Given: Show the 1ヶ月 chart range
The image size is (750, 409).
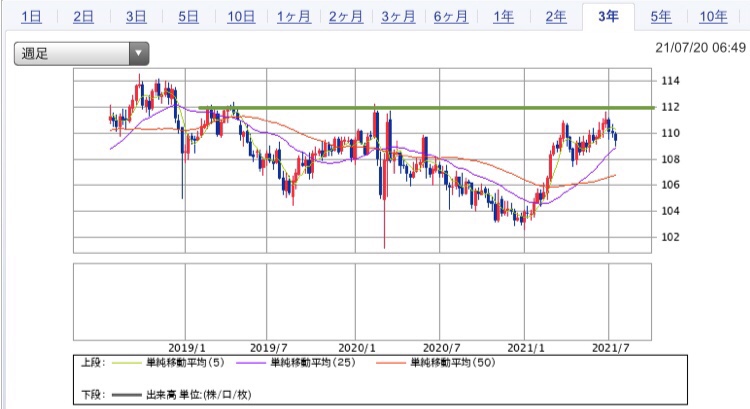Looking at the screenshot, I should [293, 17].
